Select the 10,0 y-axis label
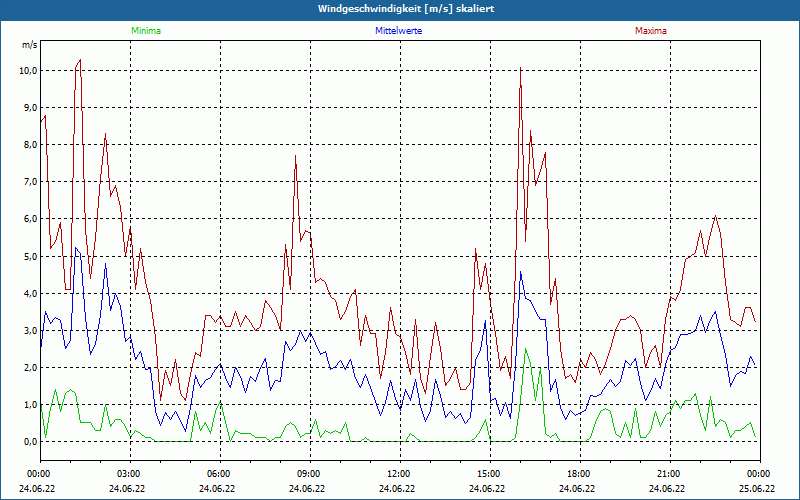This screenshot has height=500, width=800. click(27, 71)
